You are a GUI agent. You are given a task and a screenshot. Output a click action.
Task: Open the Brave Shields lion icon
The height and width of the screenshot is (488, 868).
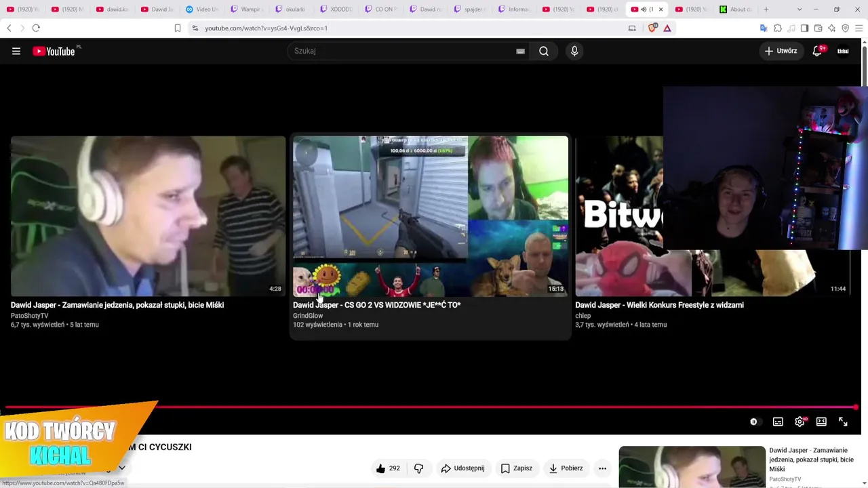click(x=653, y=28)
